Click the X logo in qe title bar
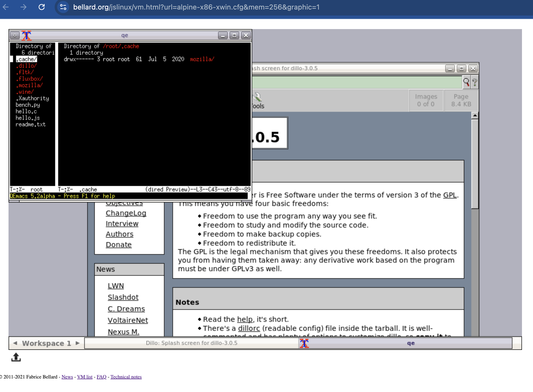Viewport: 533px width, 392px height. (x=26, y=35)
